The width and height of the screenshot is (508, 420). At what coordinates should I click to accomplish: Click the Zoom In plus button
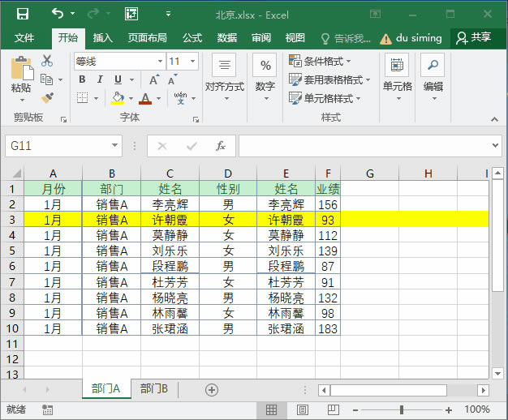click(x=449, y=410)
